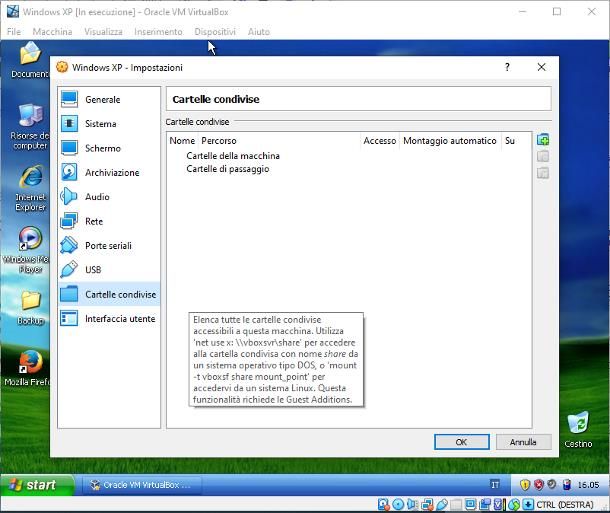Click the optical drive status icon
This screenshot has width=610, height=513.
[398, 504]
